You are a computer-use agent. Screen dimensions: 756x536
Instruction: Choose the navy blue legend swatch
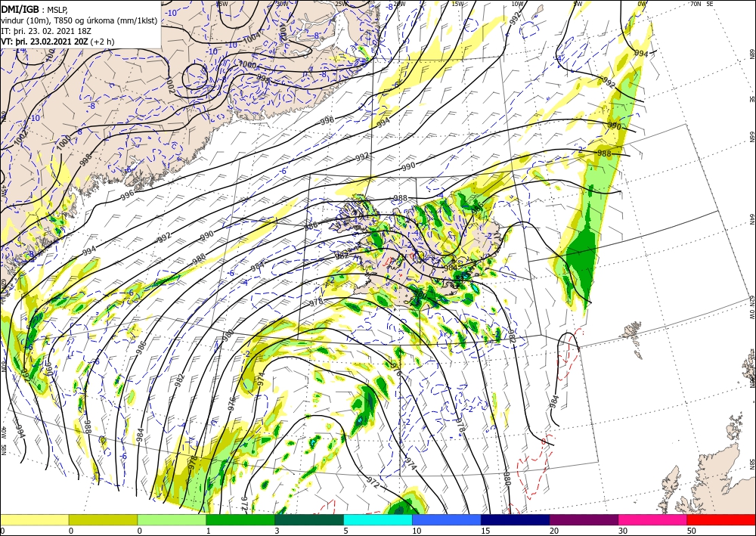(516, 519)
